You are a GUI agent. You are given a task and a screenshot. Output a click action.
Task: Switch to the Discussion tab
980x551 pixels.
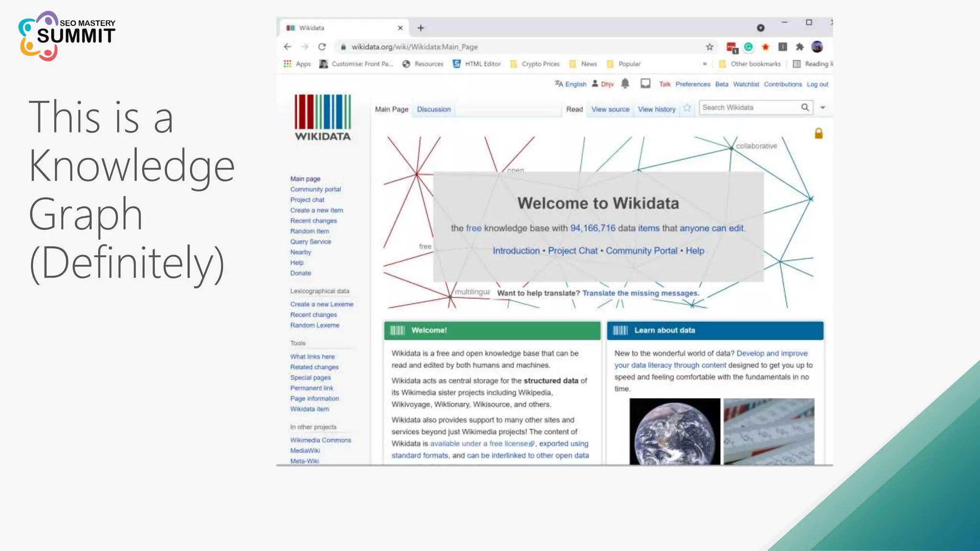click(434, 109)
